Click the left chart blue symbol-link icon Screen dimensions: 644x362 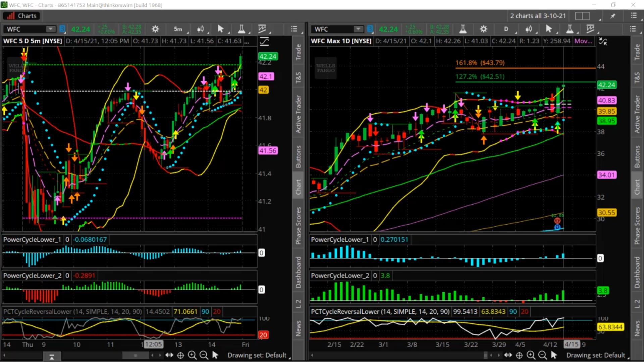62,29
